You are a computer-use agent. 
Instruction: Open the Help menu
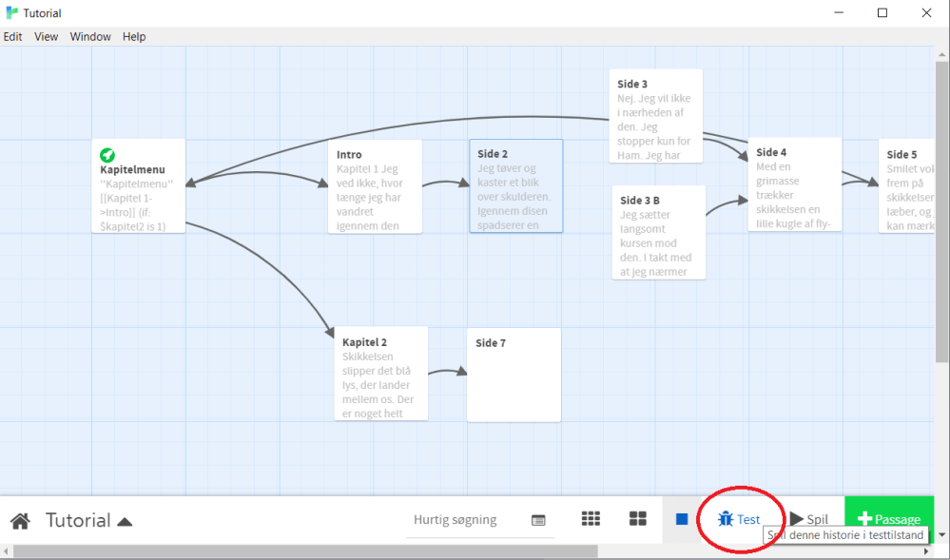(134, 37)
